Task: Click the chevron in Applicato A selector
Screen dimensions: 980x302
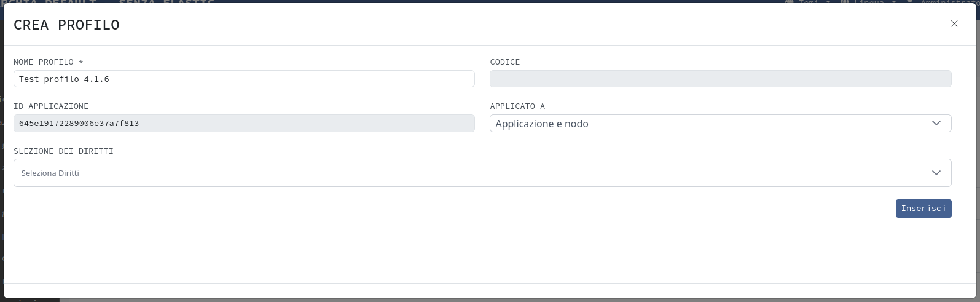Action: click(936, 124)
